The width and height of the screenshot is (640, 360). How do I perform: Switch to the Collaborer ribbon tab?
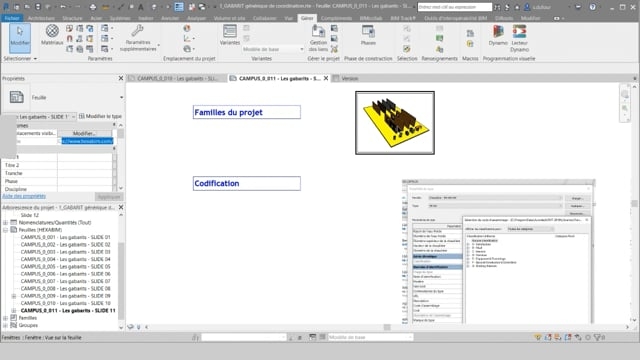pyautogui.click(x=264, y=18)
